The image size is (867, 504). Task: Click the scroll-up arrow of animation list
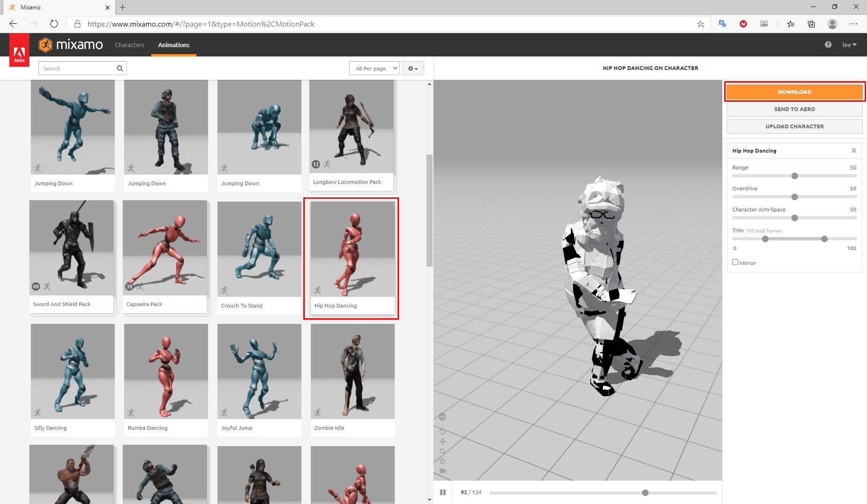tap(429, 84)
